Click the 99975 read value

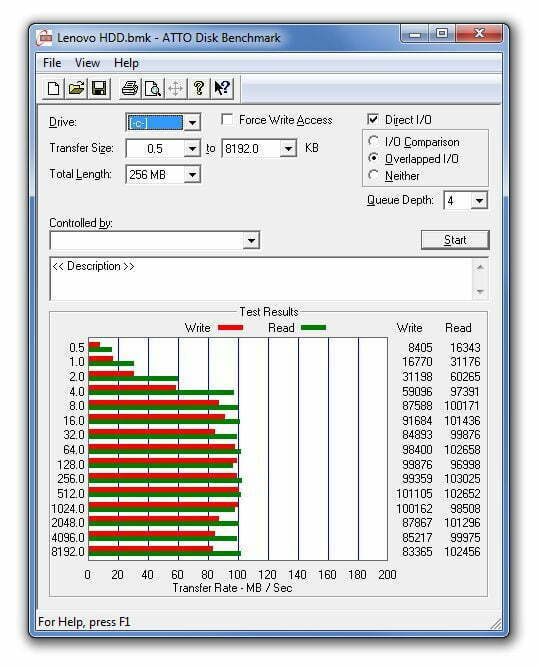click(465, 537)
